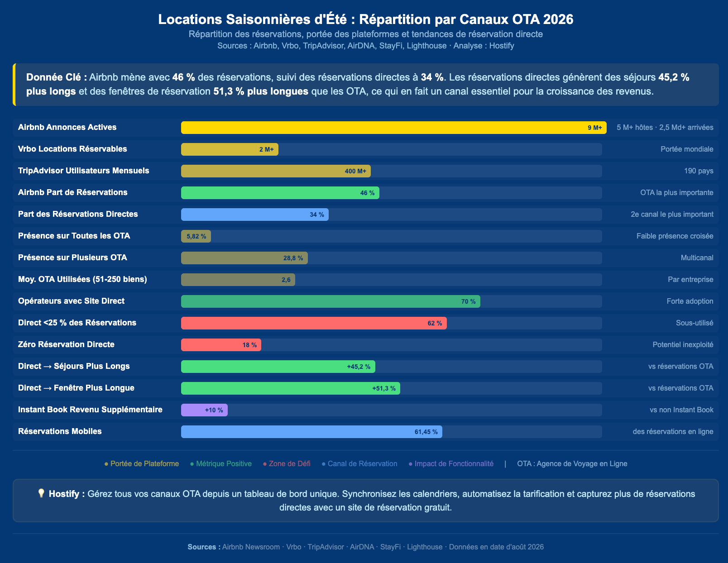The image size is (728, 563).
Task: Click the '2e canal le plus important' note
Action: click(x=672, y=214)
